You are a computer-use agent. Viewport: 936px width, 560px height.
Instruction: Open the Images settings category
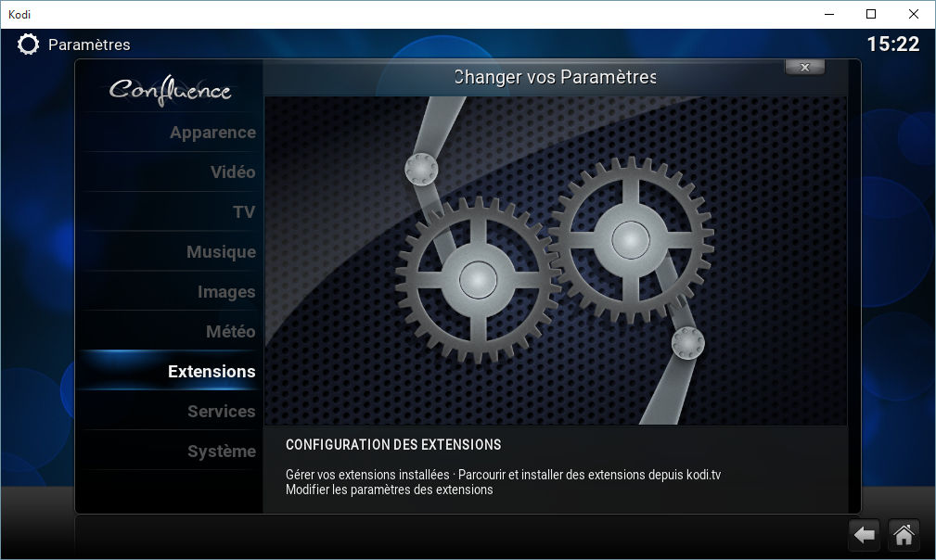coord(170,292)
